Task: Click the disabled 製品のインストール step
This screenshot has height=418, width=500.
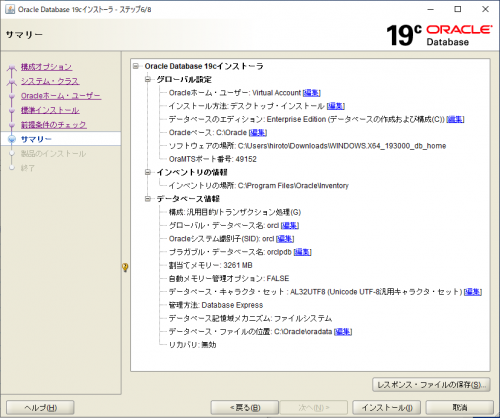Action: coord(53,154)
